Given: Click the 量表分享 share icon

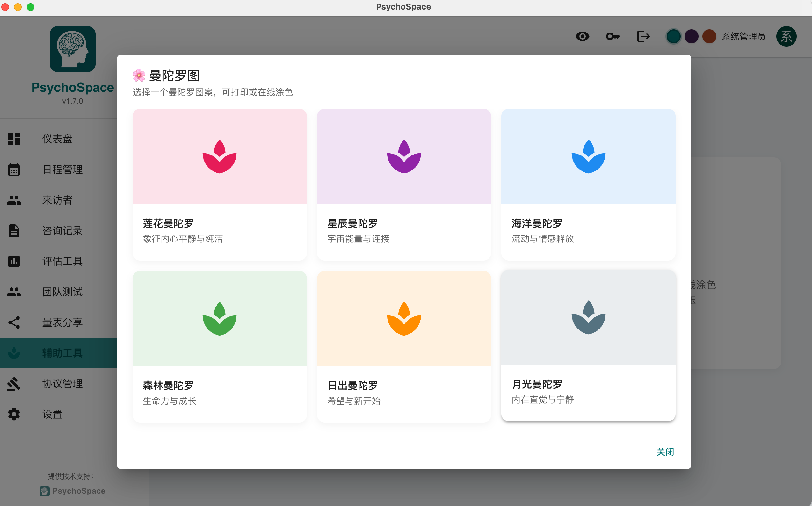Looking at the screenshot, I should click(x=14, y=322).
